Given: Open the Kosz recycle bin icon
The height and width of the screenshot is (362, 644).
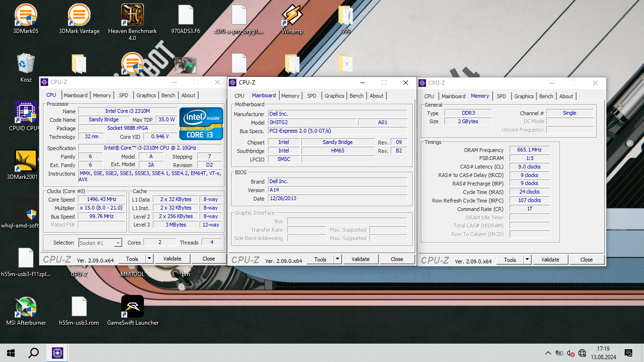Looking at the screenshot, I should [x=26, y=67].
